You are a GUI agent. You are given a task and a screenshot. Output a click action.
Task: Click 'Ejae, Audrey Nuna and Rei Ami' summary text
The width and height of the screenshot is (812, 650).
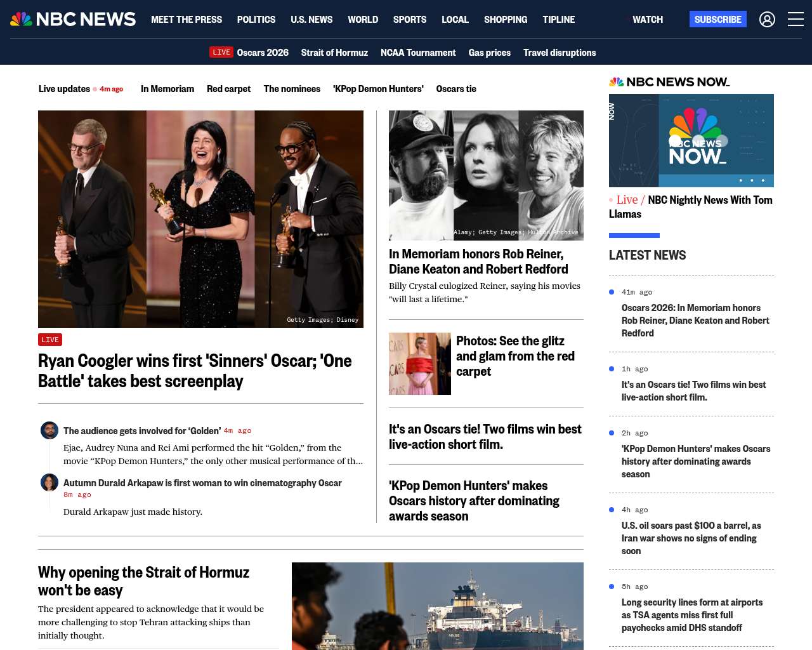point(213,454)
